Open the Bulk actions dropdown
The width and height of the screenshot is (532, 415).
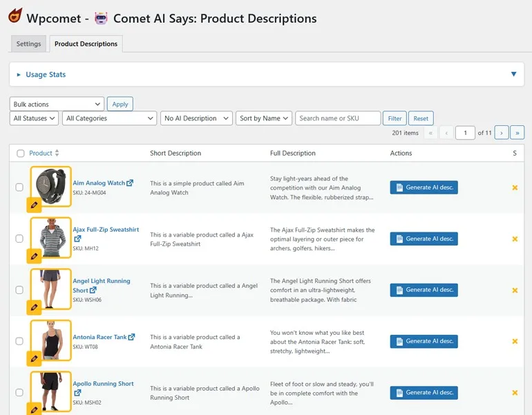point(57,104)
